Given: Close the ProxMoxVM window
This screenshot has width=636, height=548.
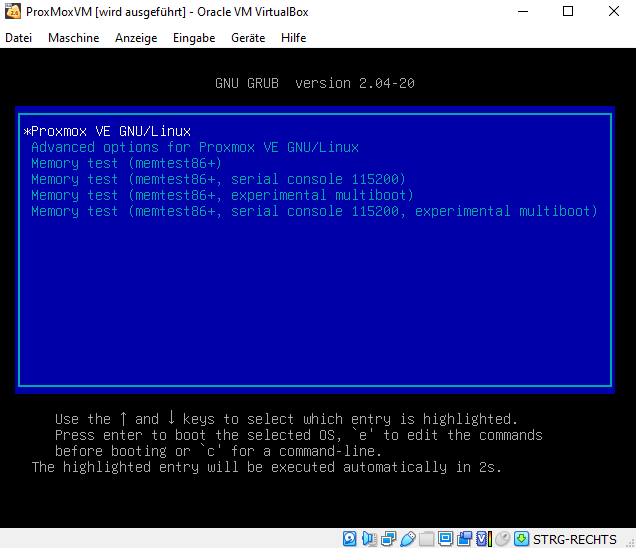Looking at the screenshot, I should tap(614, 11).
